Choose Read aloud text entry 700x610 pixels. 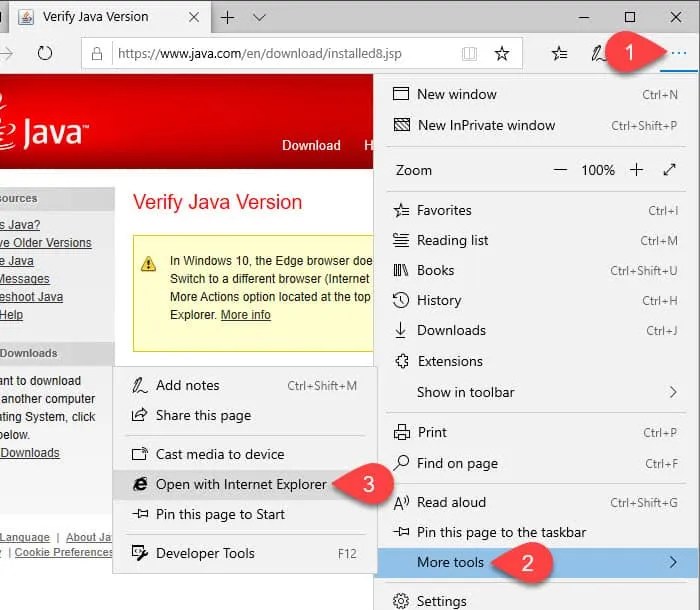pos(451,502)
